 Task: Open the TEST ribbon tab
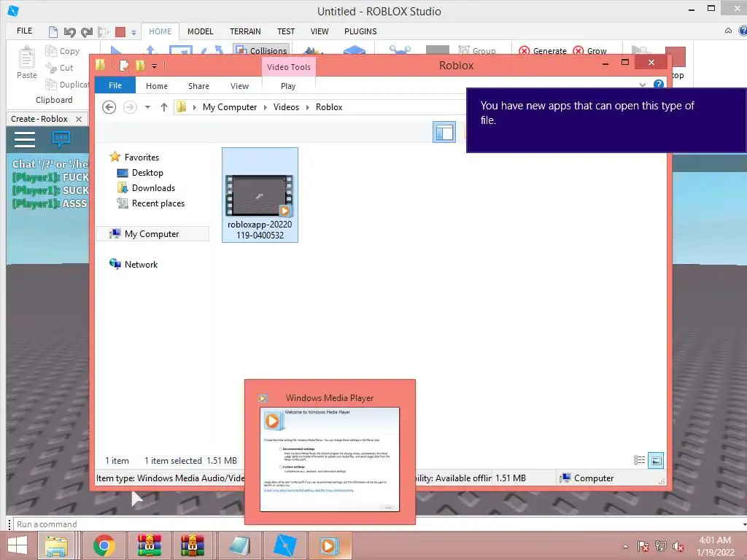[286, 31]
